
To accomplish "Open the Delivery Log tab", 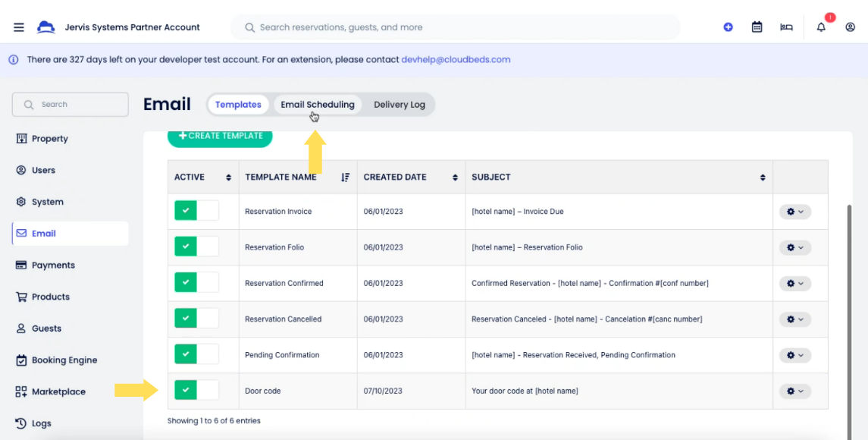I will [399, 105].
